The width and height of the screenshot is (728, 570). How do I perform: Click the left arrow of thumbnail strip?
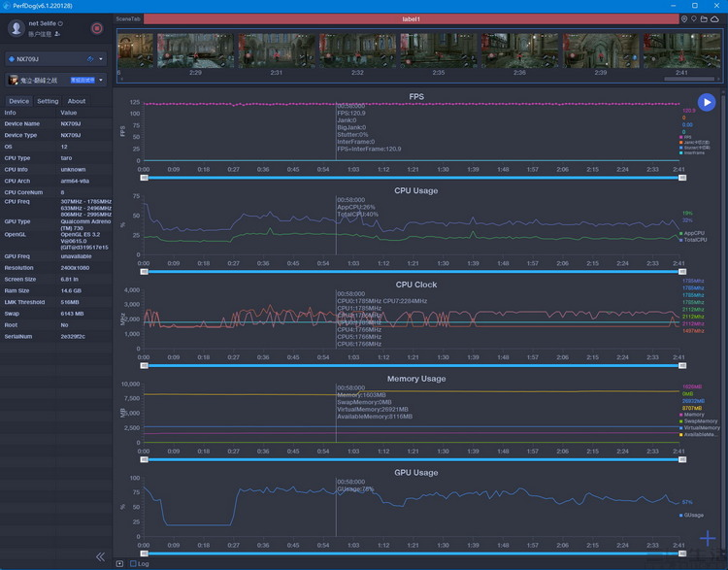(x=121, y=79)
